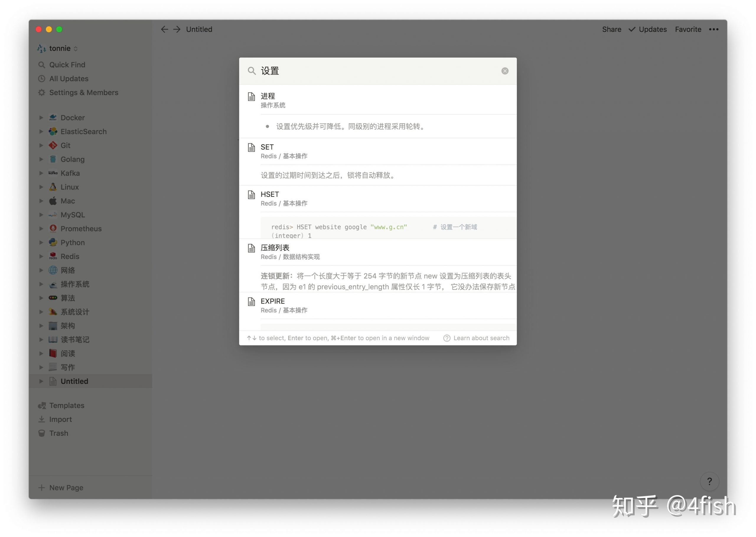Viewport: 756px width, 537px height.
Task: Click the Git logo icon
Action: [53, 145]
